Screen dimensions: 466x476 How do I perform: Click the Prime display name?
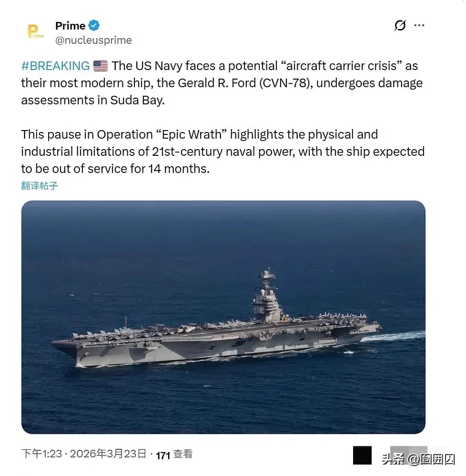70,25
